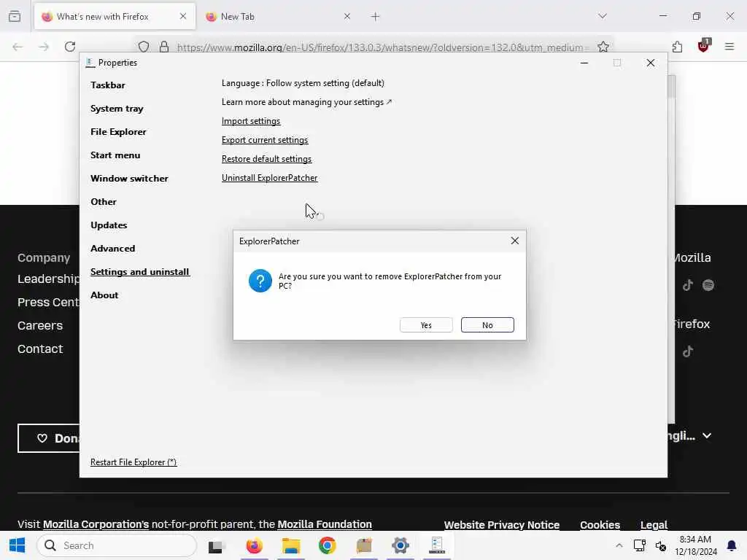Open the Updates section
This screenshot has height=560, width=747.
109,225
